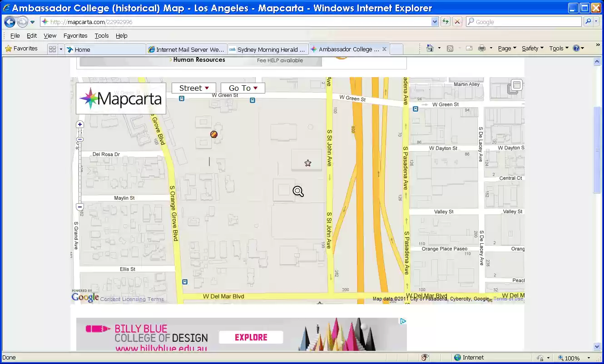Viewport: 604px width, 364px height.
Task: Open the View menu
Action: click(x=50, y=35)
